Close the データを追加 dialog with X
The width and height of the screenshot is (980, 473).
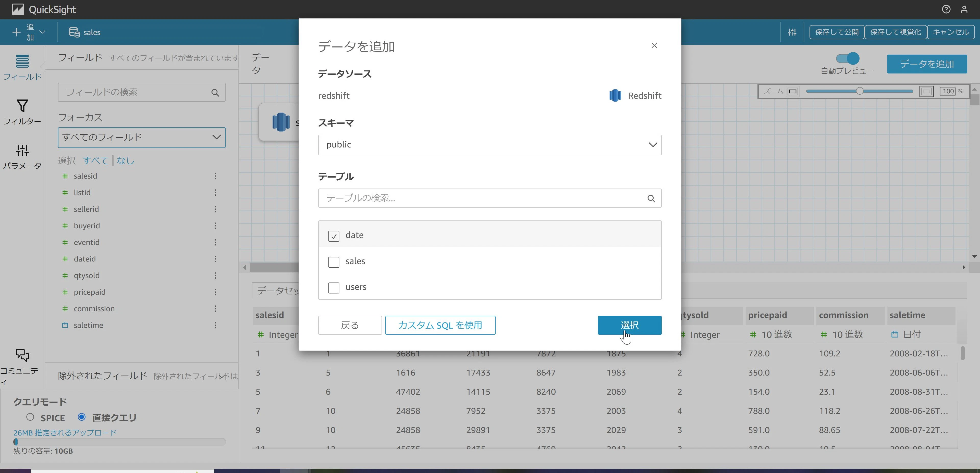[654, 46]
